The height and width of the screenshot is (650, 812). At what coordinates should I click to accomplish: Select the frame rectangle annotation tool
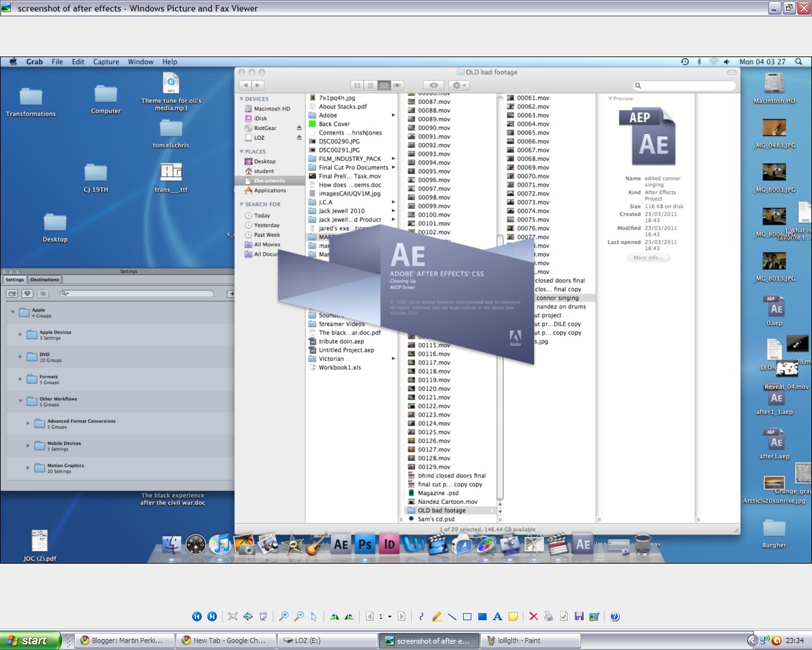[x=467, y=616]
